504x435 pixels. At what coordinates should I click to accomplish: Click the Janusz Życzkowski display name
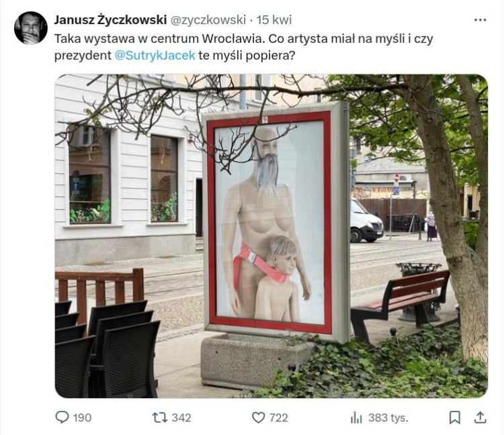click(x=110, y=20)
